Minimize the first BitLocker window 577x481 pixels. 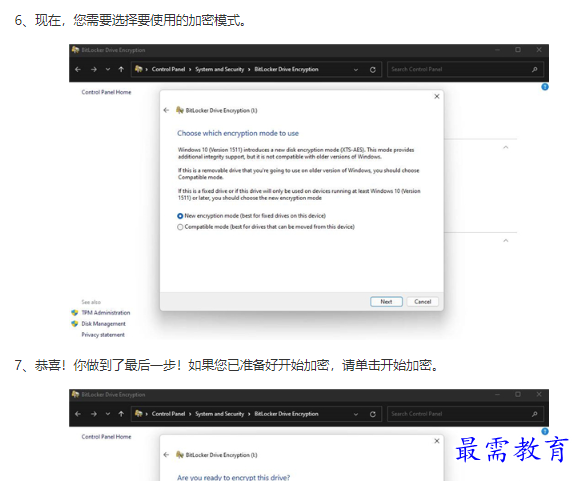[498, 50]
